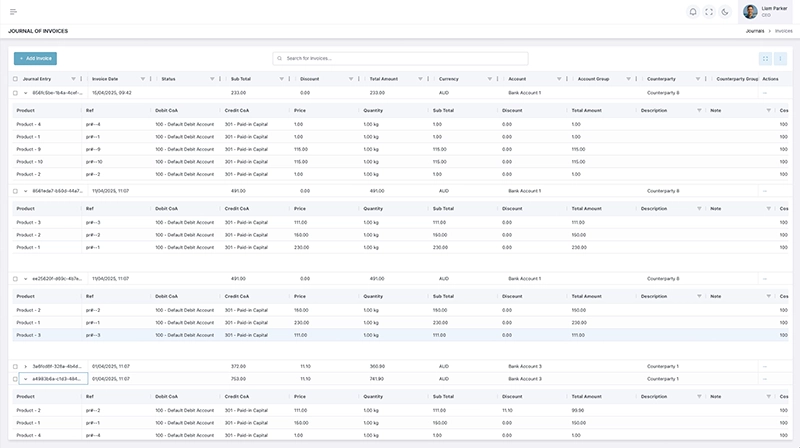Screen dimensions: 800x448
Task: Focus the Search for invoices field
Action: coord(401,58)
